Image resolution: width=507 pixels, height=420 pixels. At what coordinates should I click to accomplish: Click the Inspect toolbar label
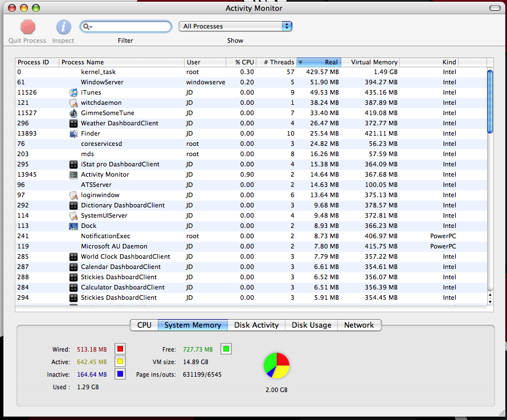63,40
